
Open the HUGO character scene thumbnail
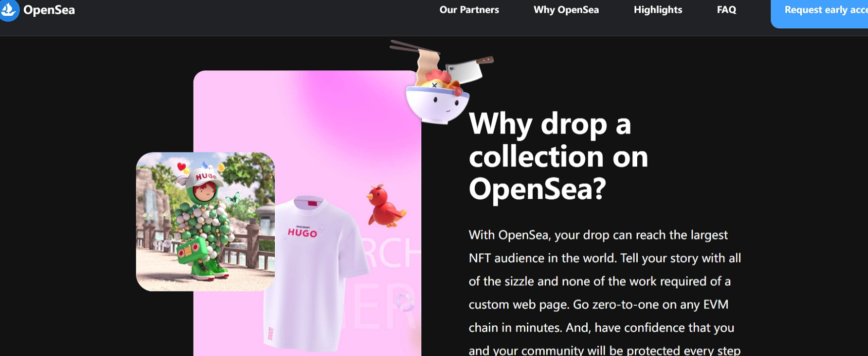tap(205, 222)
